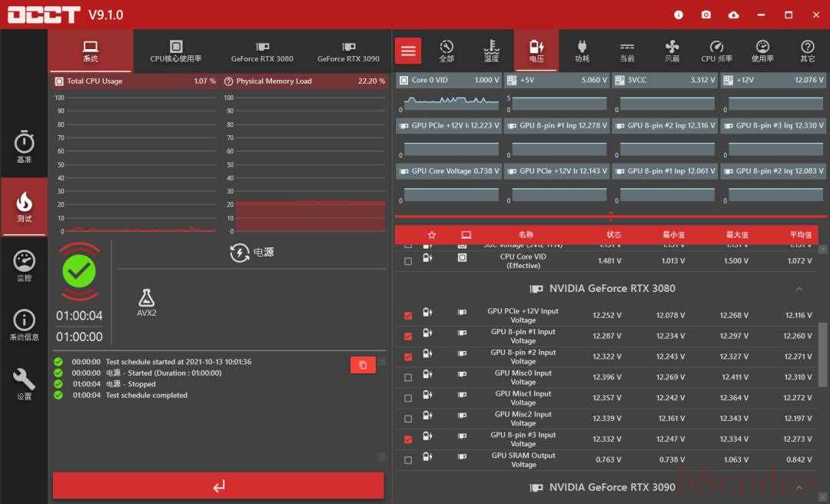
Task: Show temperature sensors category
Action: pos(491,51)
